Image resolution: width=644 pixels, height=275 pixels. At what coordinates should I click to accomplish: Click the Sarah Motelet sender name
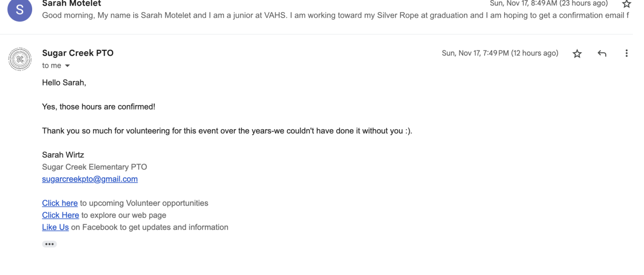click(x=71, y=4)
